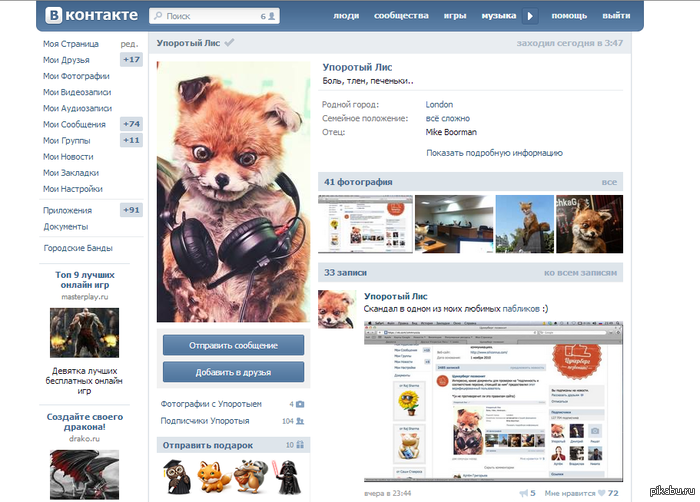The image size is (700, 502).
Task: Click the megaphone share icon under the post
Action: point(522,494)
